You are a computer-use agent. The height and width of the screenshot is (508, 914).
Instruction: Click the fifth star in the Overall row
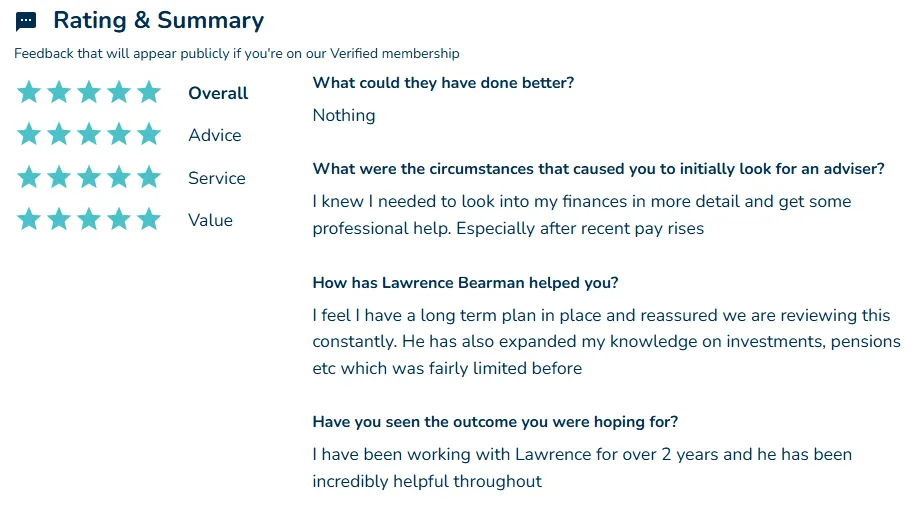[149, 92]
